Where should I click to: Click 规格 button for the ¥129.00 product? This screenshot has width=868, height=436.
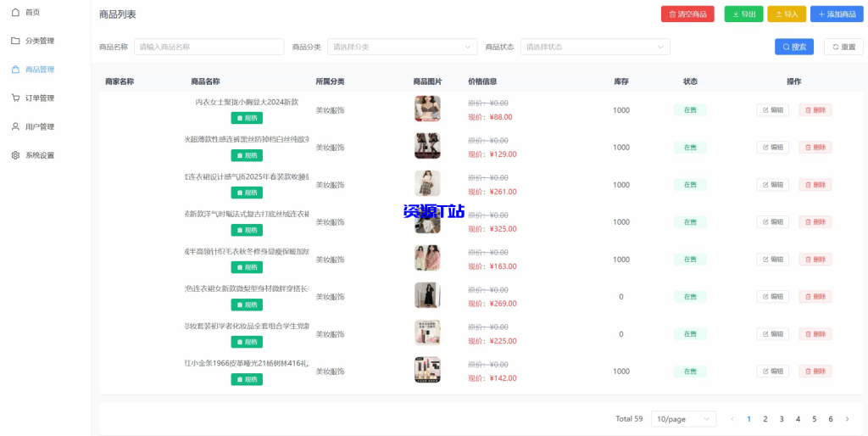click(247, 155)
